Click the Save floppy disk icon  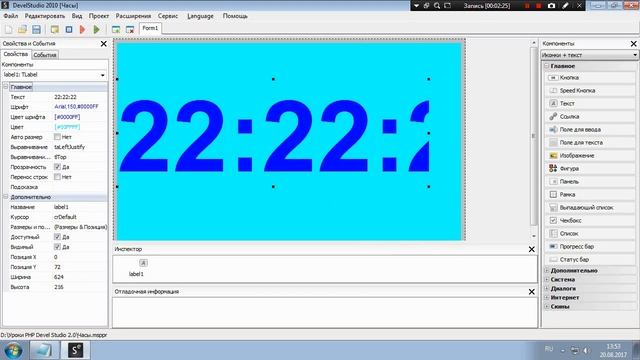36,29
